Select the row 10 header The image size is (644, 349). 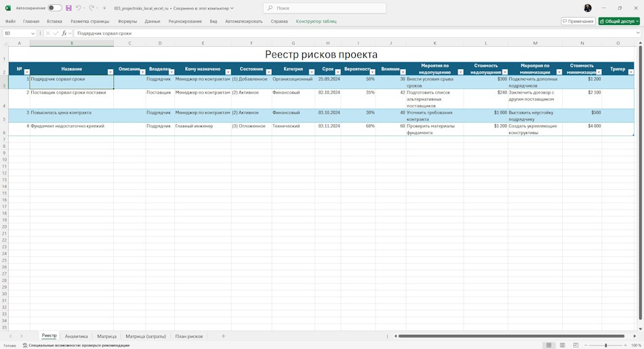coord(5,159)
